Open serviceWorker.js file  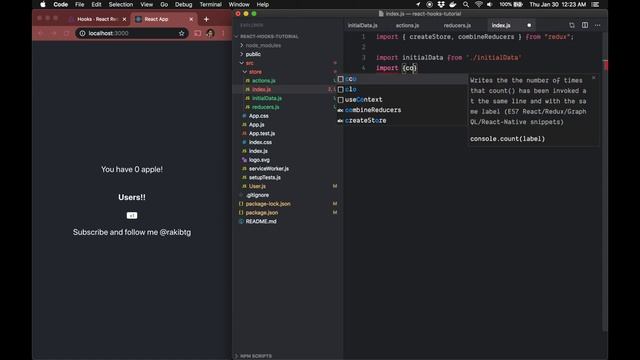click(x=269, y=169)
